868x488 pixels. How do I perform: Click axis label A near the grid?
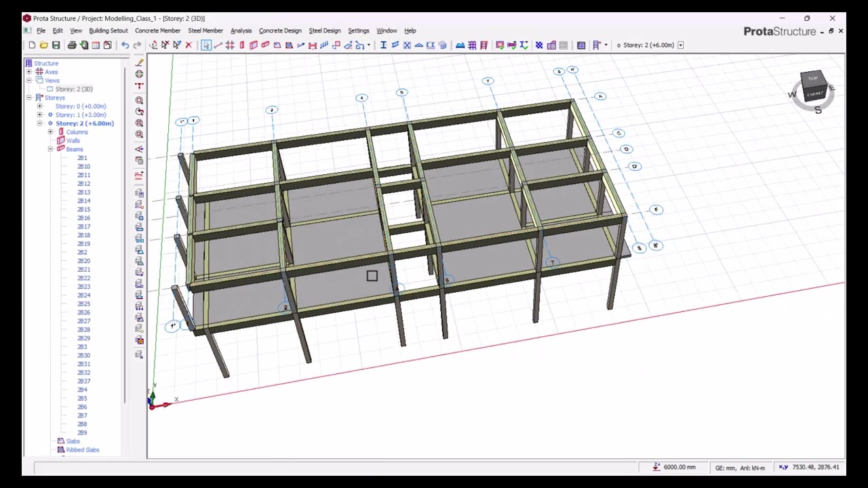600,96
